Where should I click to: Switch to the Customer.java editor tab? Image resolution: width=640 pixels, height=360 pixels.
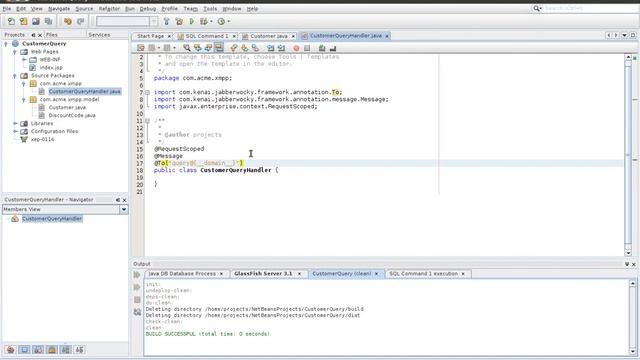coord(269,36)
